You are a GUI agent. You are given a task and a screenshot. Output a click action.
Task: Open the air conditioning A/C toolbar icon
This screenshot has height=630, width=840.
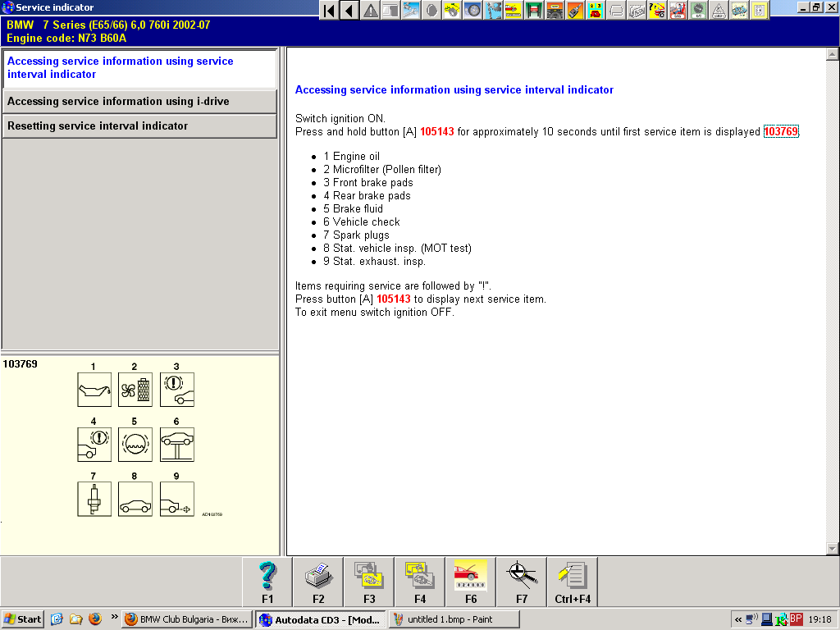click(x=698, y=10)
